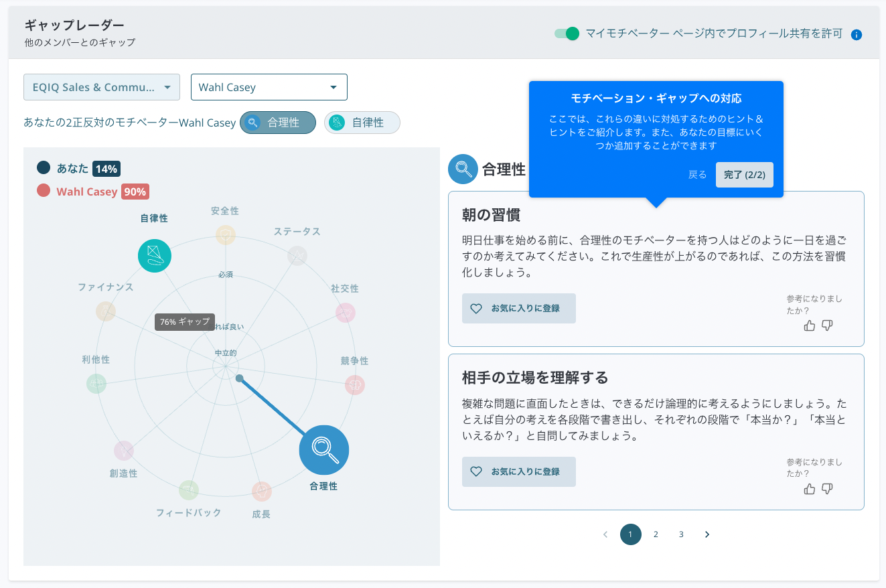The image size is (886, 588).
Task: Thumbs up the 相手の立場を理解する tip
Action: (810, 489)
